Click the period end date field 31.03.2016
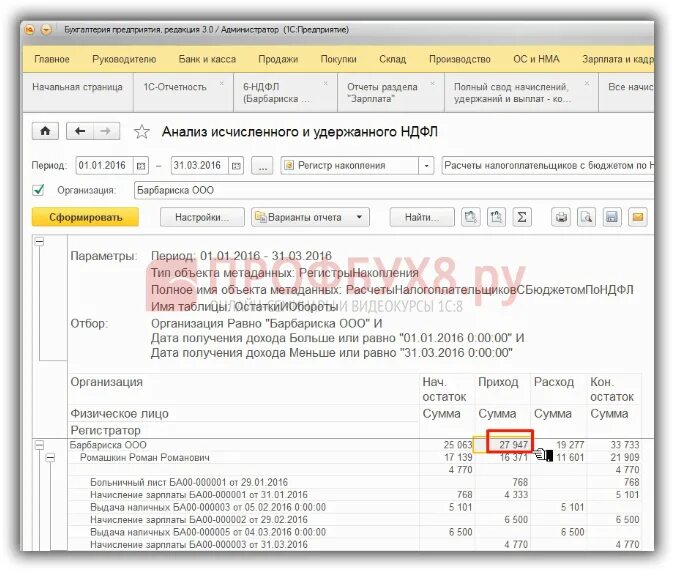 (x=200, y=166)
